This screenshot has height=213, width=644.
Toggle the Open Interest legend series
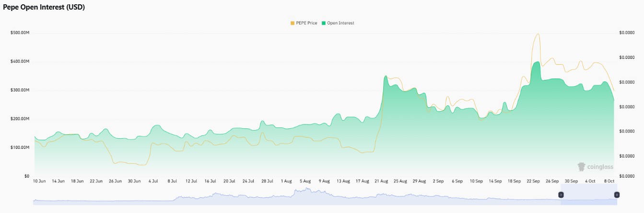(338, 23)
